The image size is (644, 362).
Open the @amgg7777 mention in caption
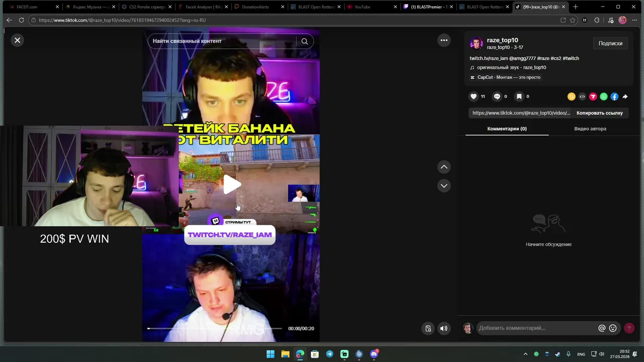coord(522,58)
